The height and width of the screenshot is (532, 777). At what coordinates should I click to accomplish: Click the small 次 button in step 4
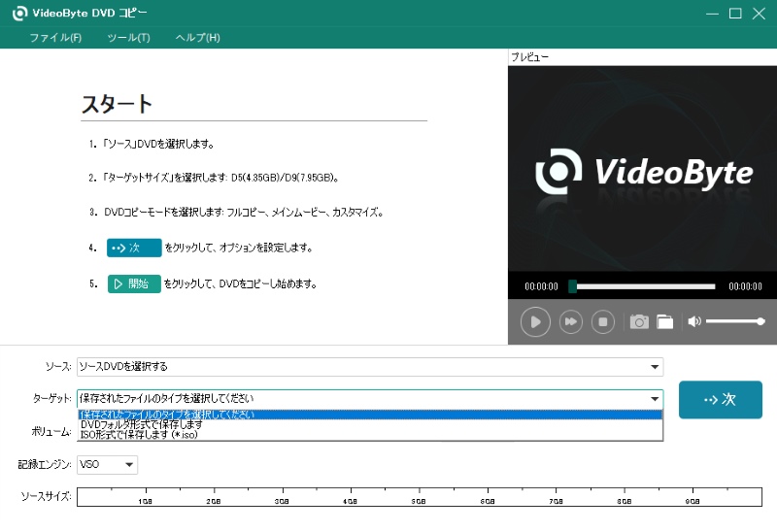tap(134, 248)
